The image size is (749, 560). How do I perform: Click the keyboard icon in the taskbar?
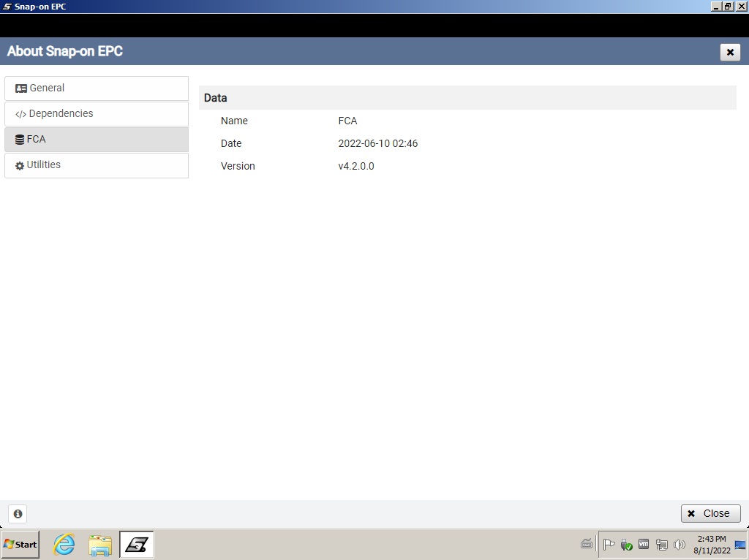pos(587,544)
